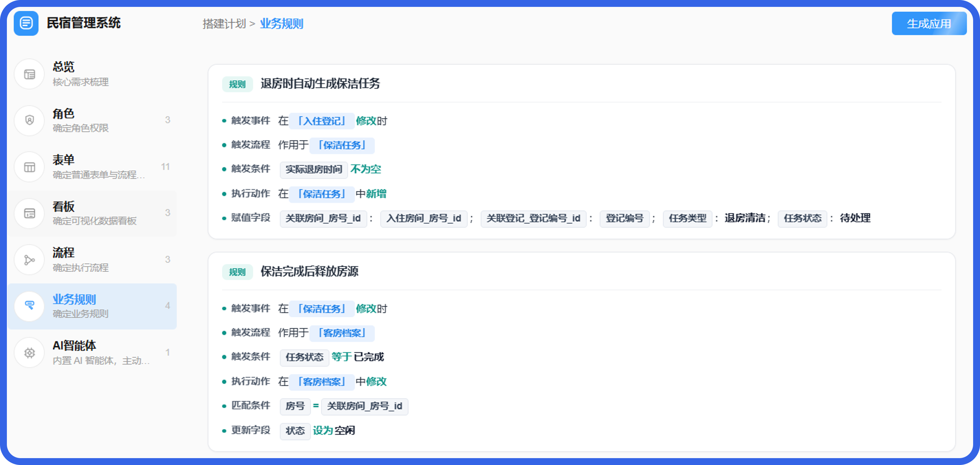Viewport: 980px width, 465px height.
Task: Select the 流程 workflow icon
Action: (x=29, y=260)
